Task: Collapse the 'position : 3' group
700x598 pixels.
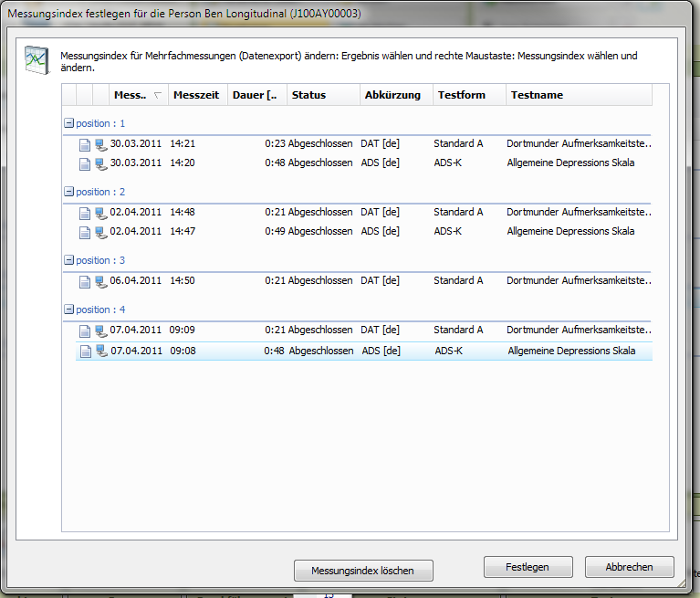Action: (68, 260)
